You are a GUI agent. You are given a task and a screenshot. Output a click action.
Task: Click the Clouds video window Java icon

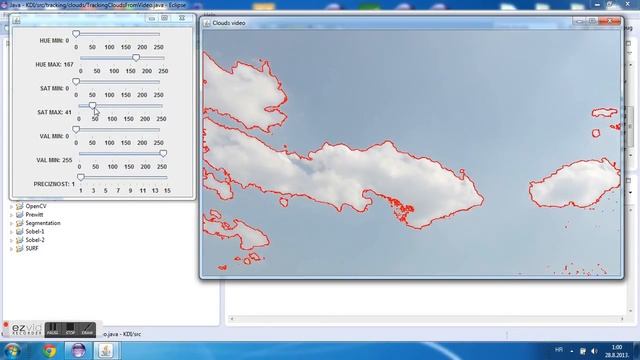(207, 23)
